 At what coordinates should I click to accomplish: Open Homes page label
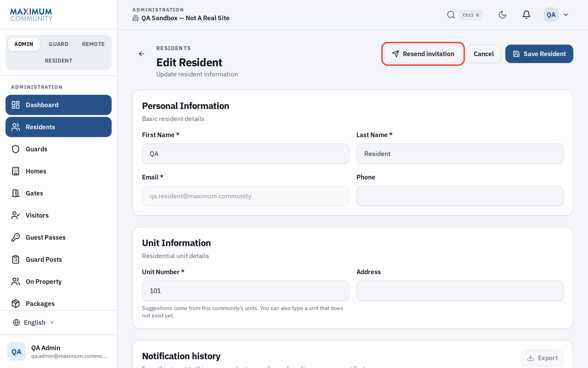coord(36,171)
